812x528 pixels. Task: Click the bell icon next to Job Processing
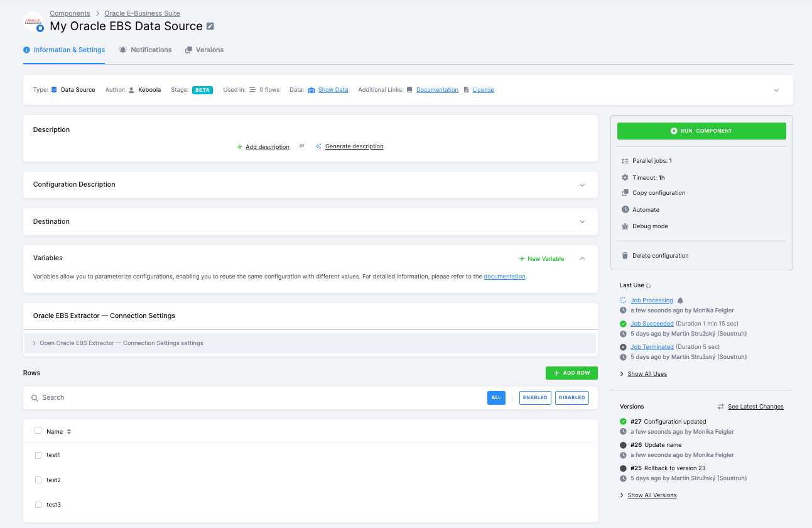pos(680,300)
